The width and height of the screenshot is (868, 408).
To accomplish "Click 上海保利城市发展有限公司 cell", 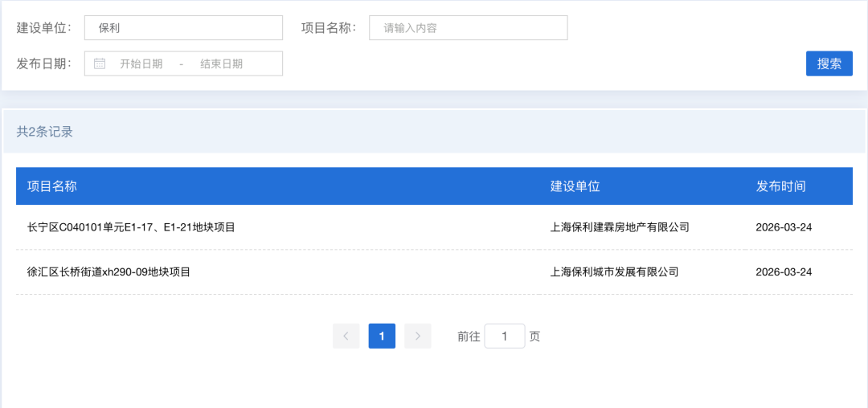I will (x=614, y=271).
